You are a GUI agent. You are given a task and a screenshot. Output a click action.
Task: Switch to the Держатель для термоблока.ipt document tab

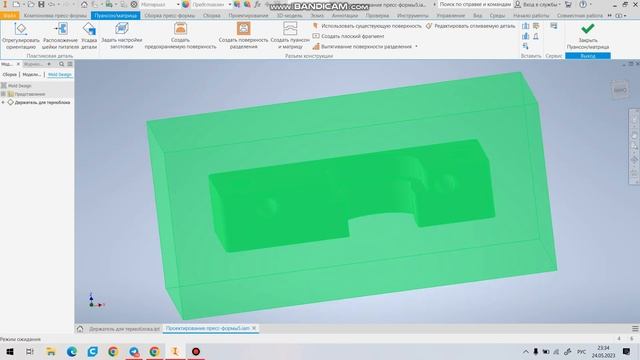tap(124, 329)
